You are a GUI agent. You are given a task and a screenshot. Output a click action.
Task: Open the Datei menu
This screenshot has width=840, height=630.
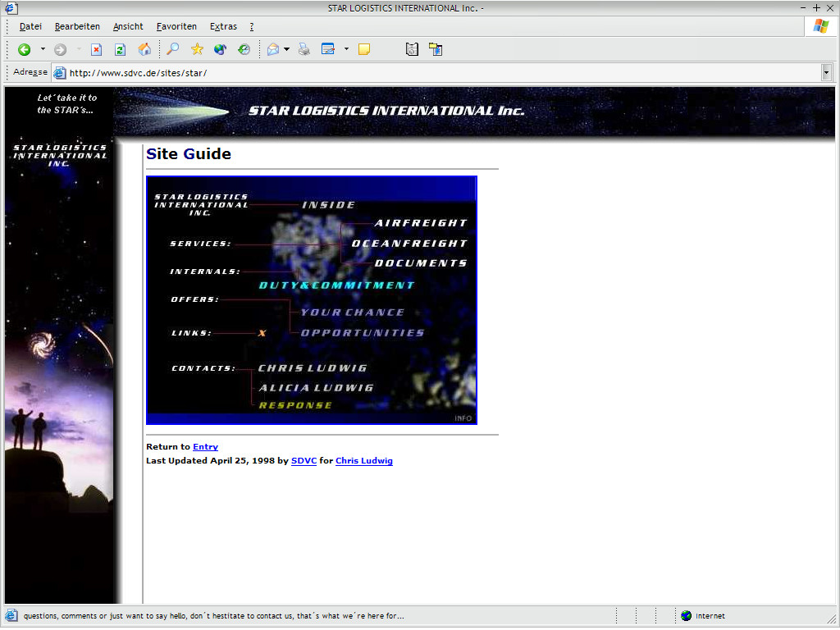tap(30, 26)
